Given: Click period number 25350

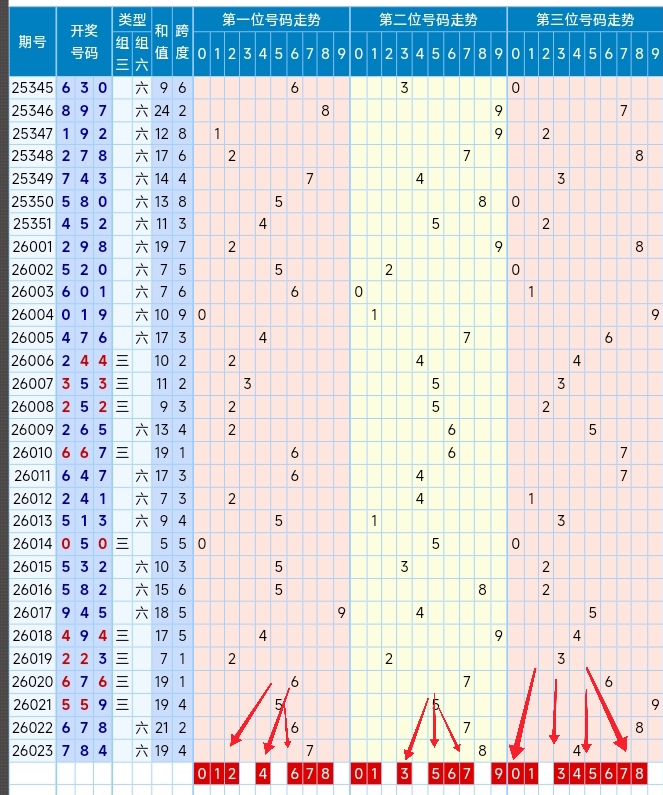Looking at the screenshot, I should tap(32, 202).
